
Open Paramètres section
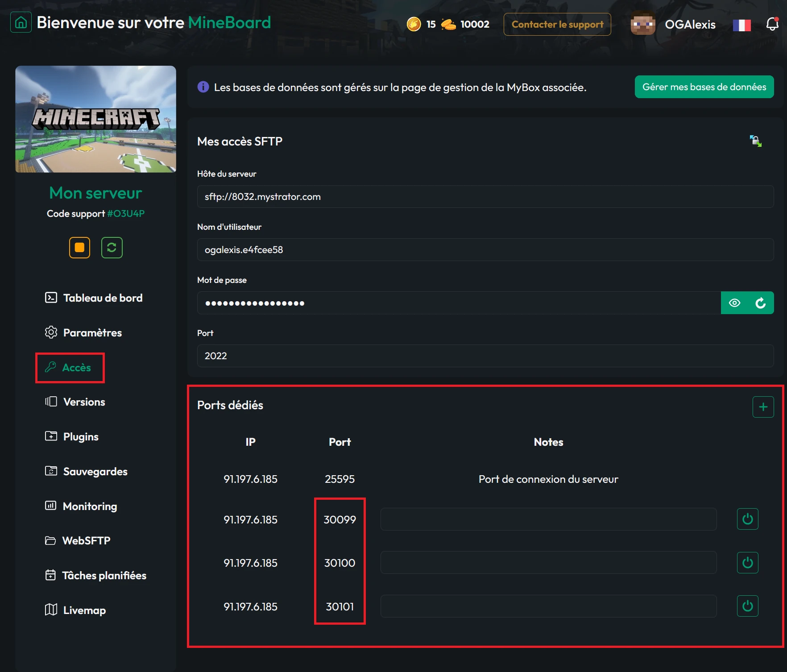(x=83, y=332)
